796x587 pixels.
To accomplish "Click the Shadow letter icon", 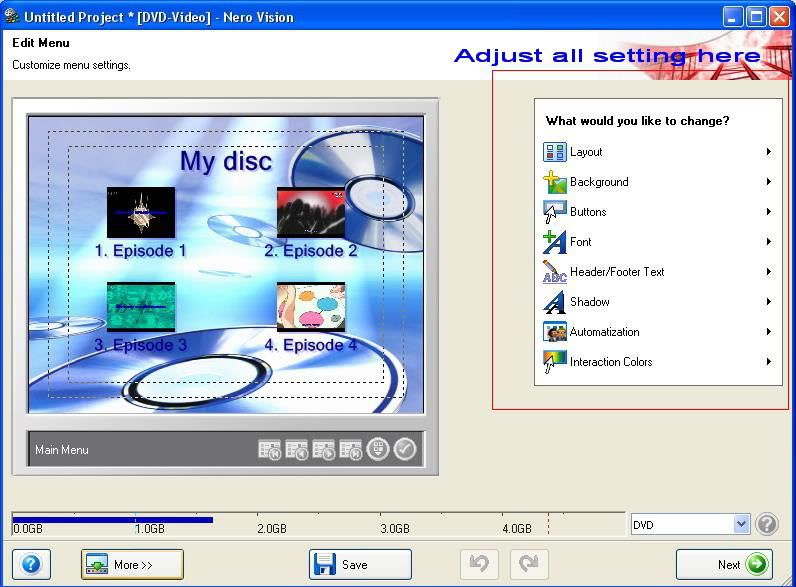I will [554, 302].
